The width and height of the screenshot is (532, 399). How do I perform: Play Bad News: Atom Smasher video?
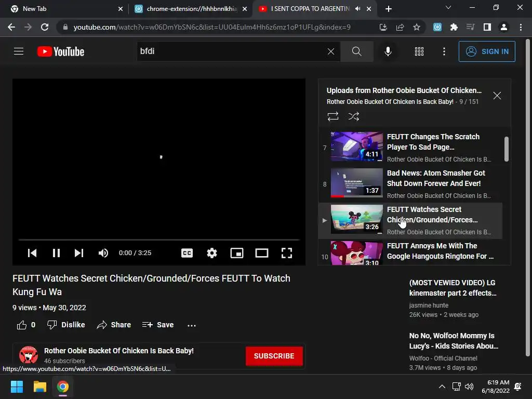(436, 178)
